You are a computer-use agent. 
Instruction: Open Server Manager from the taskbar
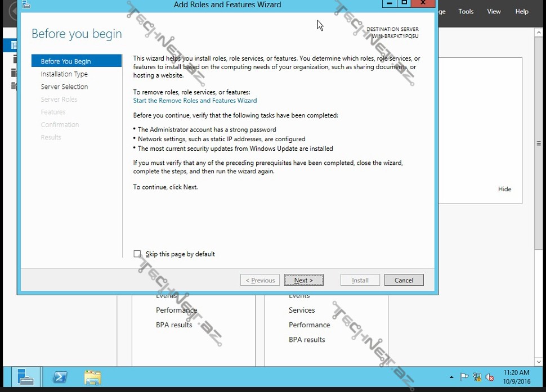pyautogui.click(x=25, y=377)
